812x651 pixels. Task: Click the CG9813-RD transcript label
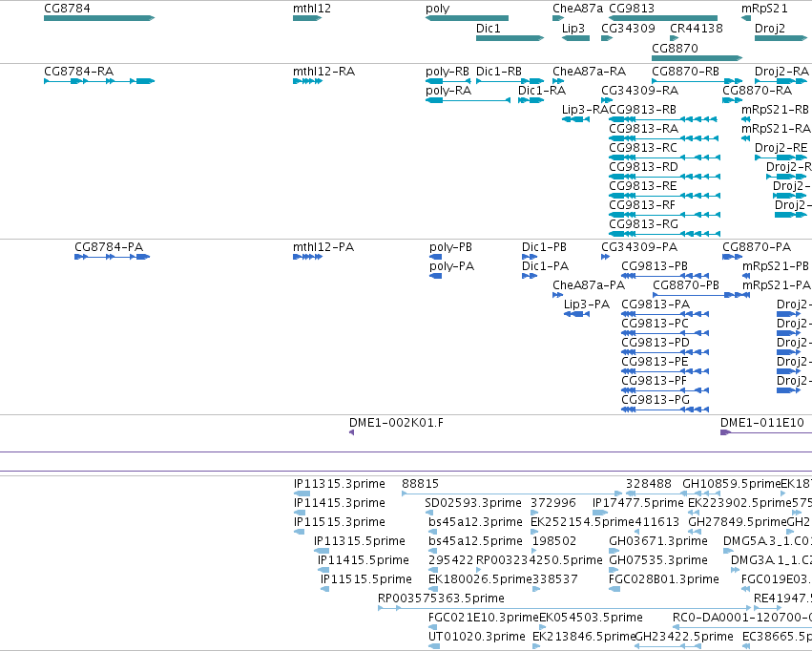644,167
